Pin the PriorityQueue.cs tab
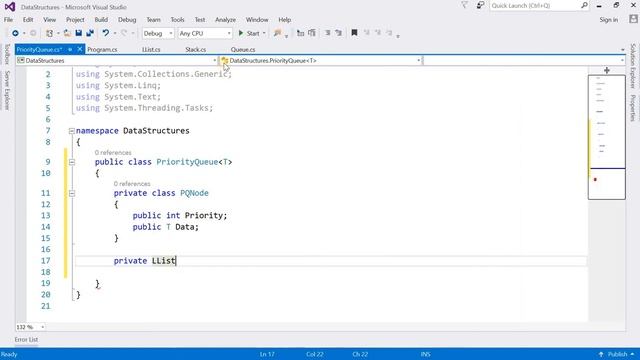Image resolution: width=640 pixels, height=360 pixels. [70, 49]
